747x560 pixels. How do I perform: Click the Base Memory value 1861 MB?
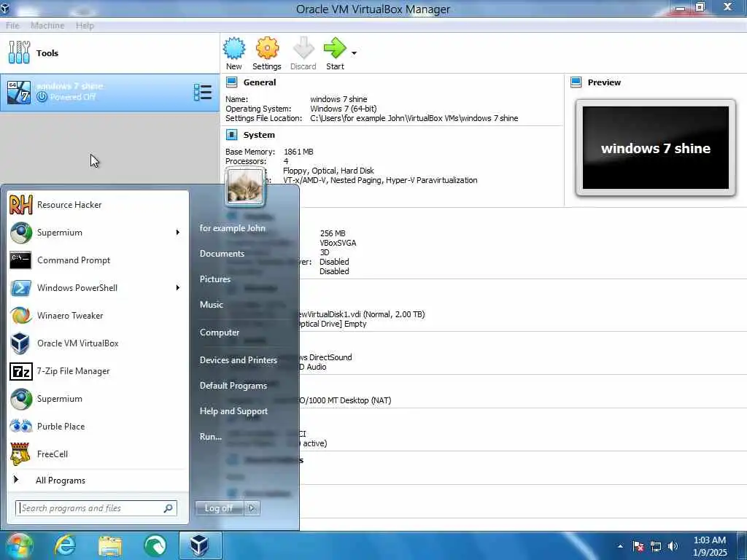298,152
